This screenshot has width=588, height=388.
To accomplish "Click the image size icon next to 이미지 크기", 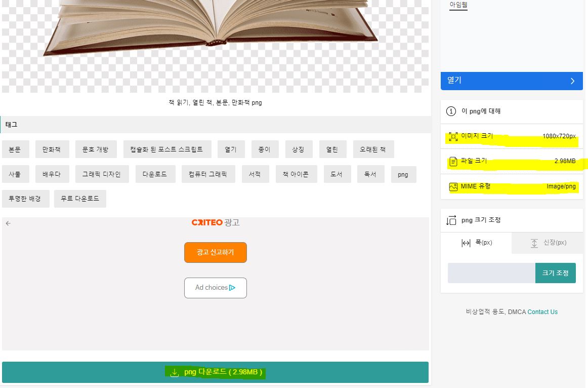I will [453, 137].
